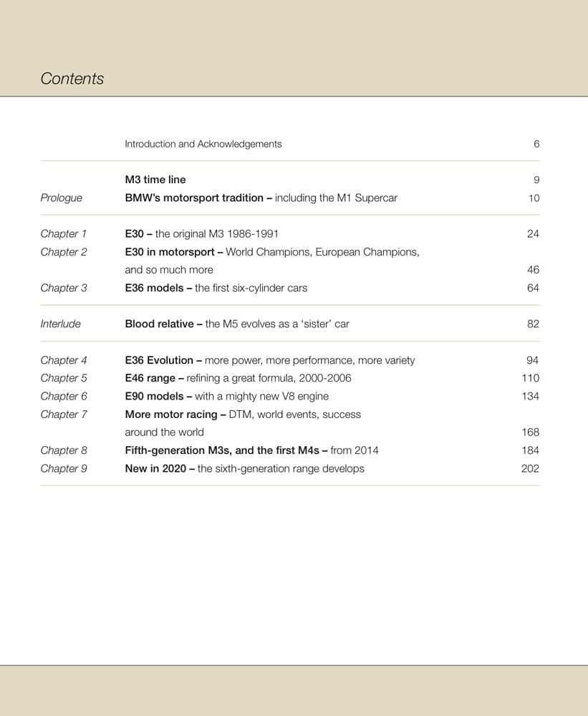Open New in 2020 chapter entry

244,468
